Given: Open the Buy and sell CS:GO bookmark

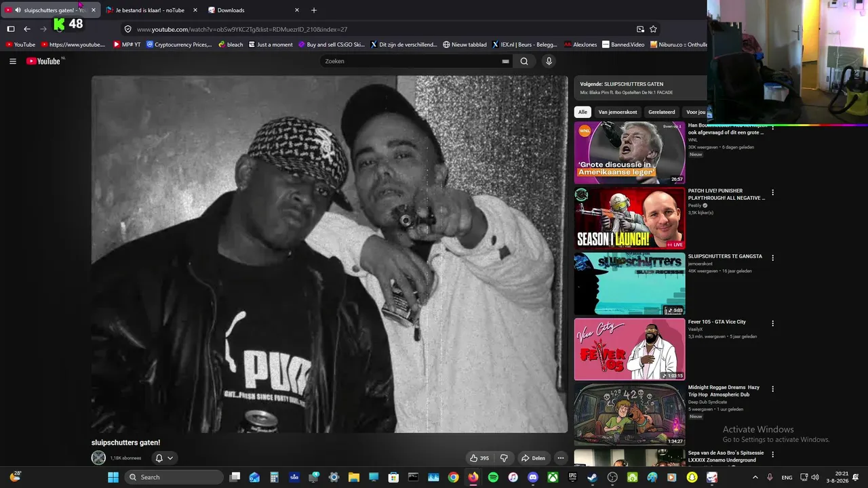Looking at the screenshot, I should 332,45.
